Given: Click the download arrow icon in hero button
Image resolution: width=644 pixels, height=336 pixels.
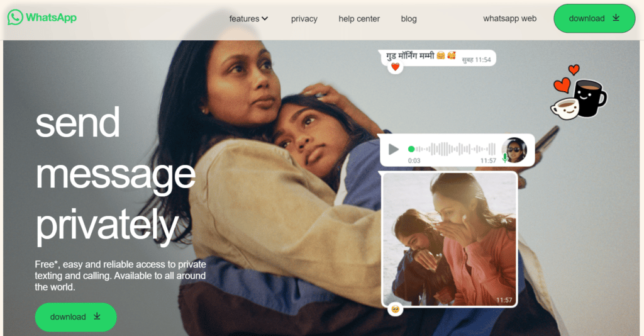Looking at the screenshot, I should 97,316.
